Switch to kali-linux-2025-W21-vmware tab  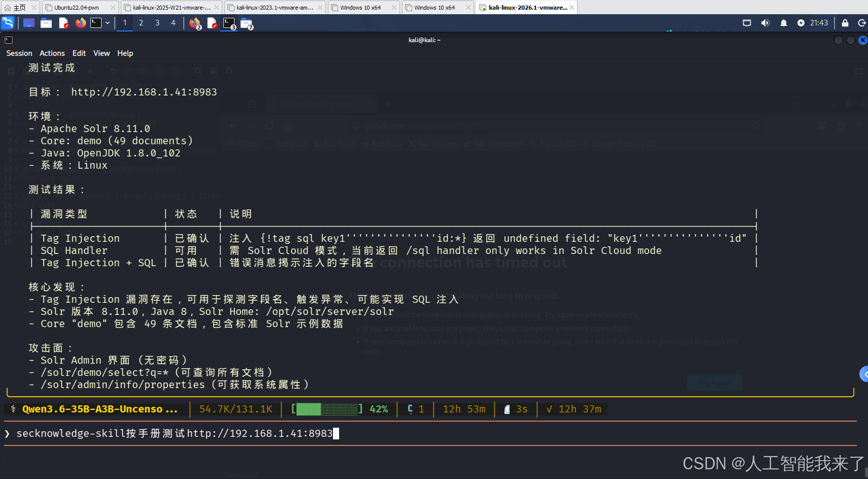tap(172, 8)
